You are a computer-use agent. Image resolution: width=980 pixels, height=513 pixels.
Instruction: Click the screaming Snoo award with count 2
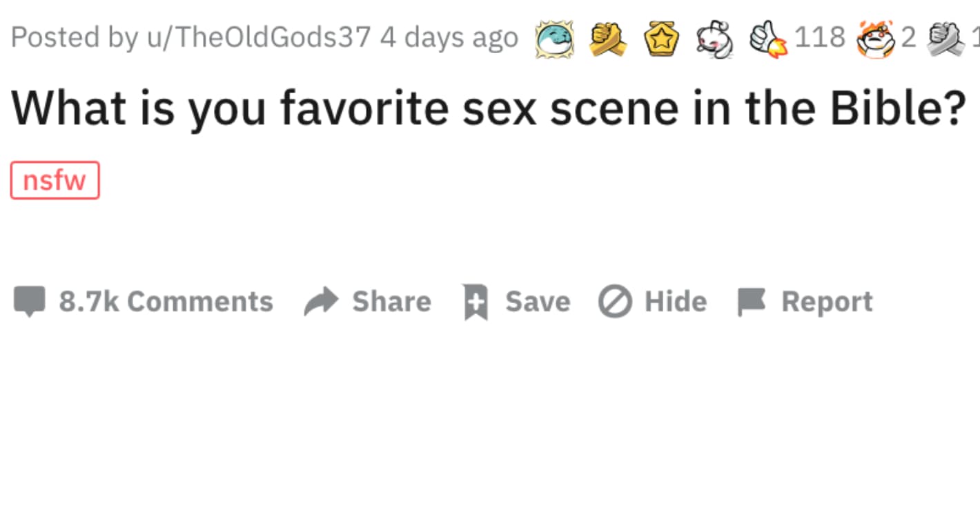tap(875, 39)
